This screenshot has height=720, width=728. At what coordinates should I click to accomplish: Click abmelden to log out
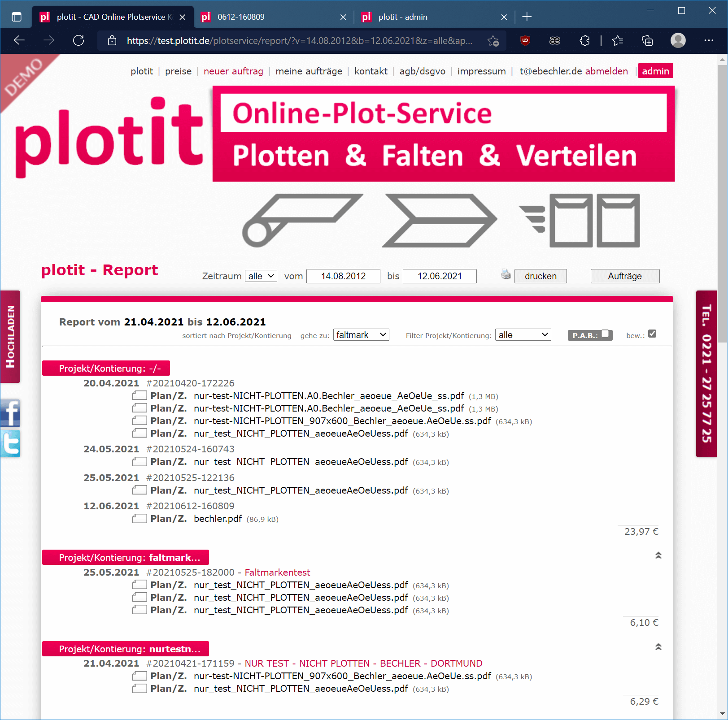tap(606, 71)
